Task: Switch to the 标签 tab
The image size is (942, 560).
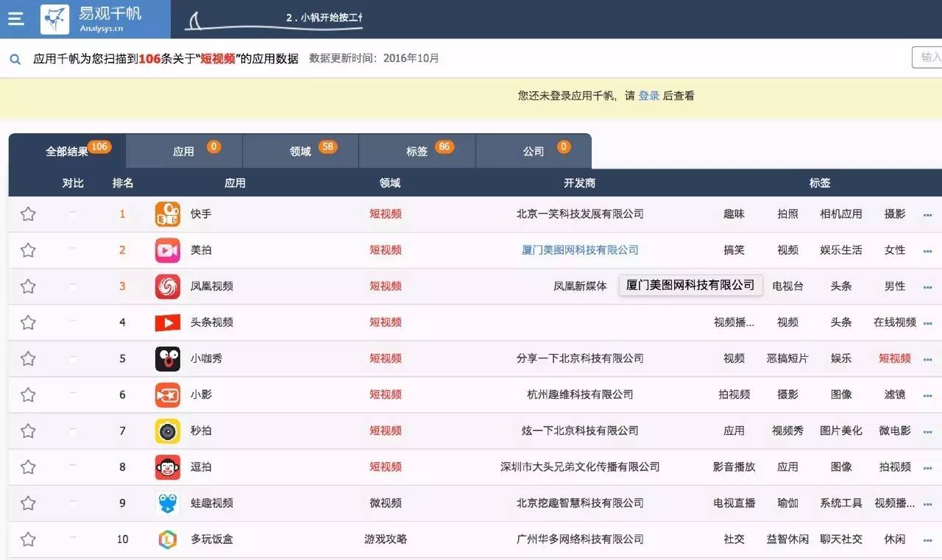Action: click(x=417, y=151)
